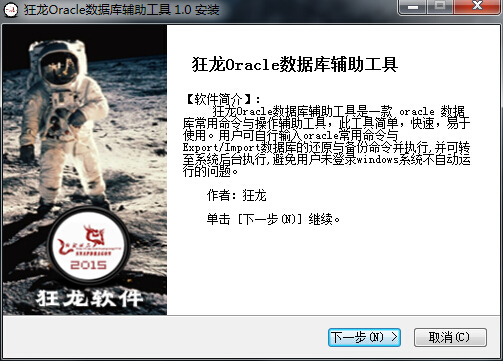Close the installer window

(x=477, y=7)
